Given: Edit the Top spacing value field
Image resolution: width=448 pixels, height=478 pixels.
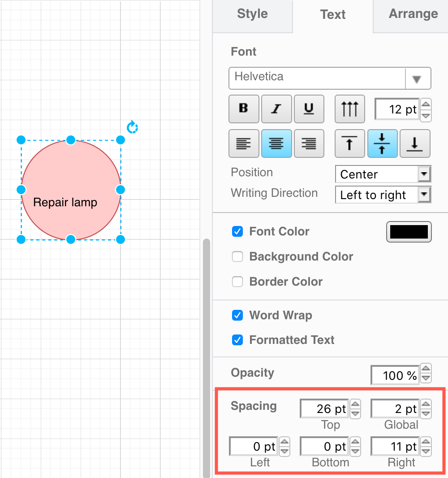Looking at the screenshot, I should tap(324, 408).
